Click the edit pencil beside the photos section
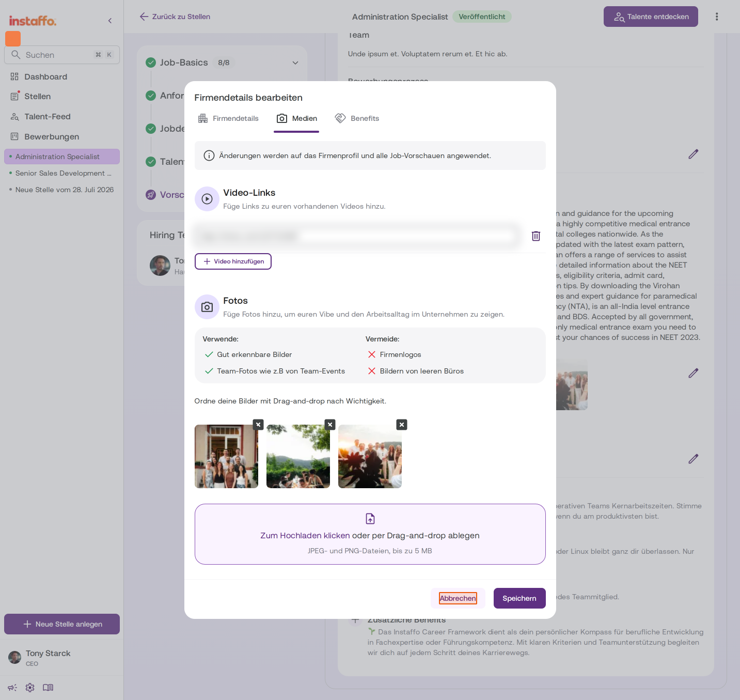This screenshot has height=700, width=740. [694, 373]
